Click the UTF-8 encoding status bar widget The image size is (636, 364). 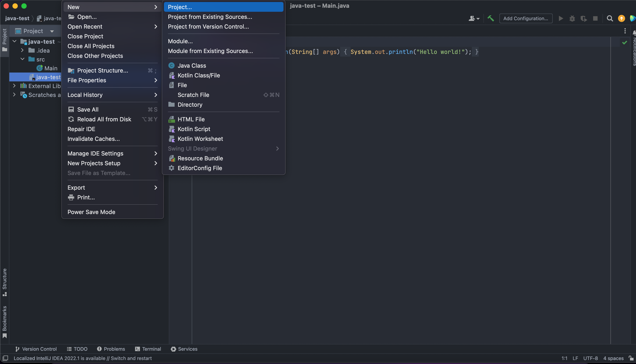[x=590, y=358]
